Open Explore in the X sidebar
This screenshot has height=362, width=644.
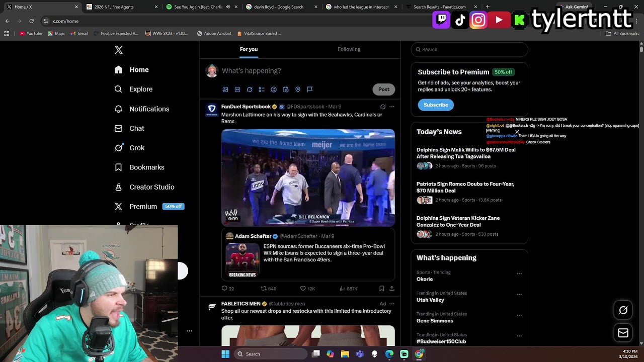[133, 89]
